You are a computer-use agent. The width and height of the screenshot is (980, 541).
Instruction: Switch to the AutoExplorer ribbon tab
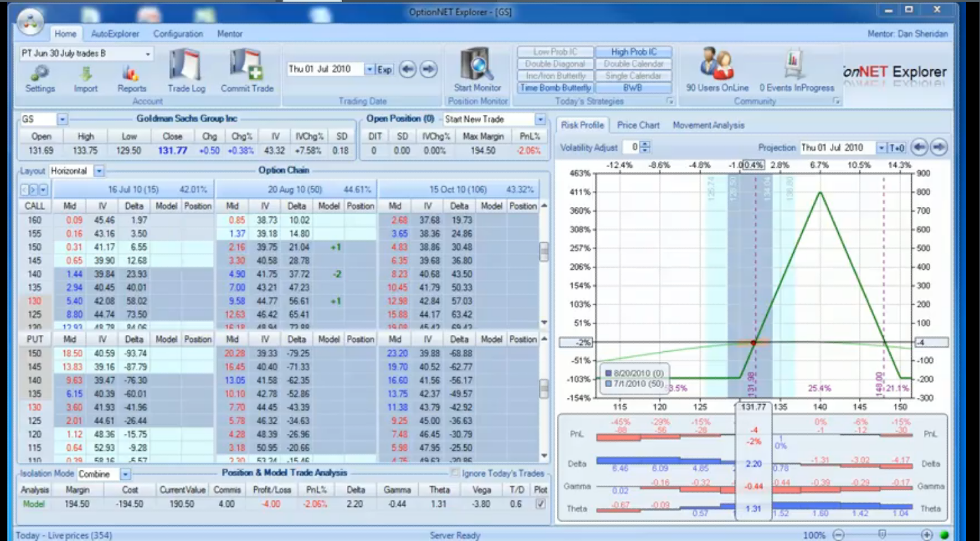[115, 34]
